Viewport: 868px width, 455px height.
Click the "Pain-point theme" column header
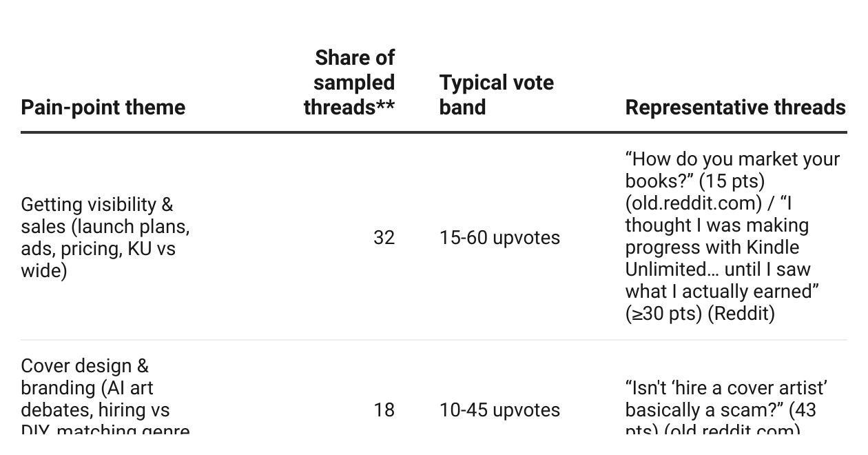click(x=103, y=108)
